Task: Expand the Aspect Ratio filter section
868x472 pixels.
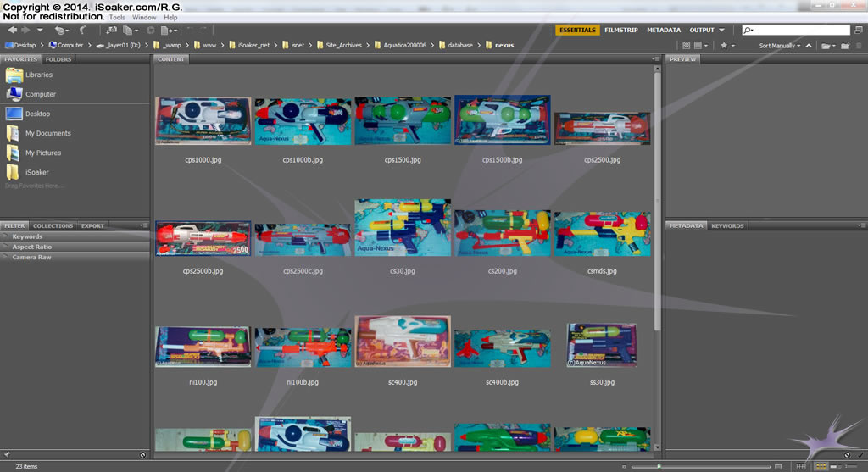Action: [75, 247]
